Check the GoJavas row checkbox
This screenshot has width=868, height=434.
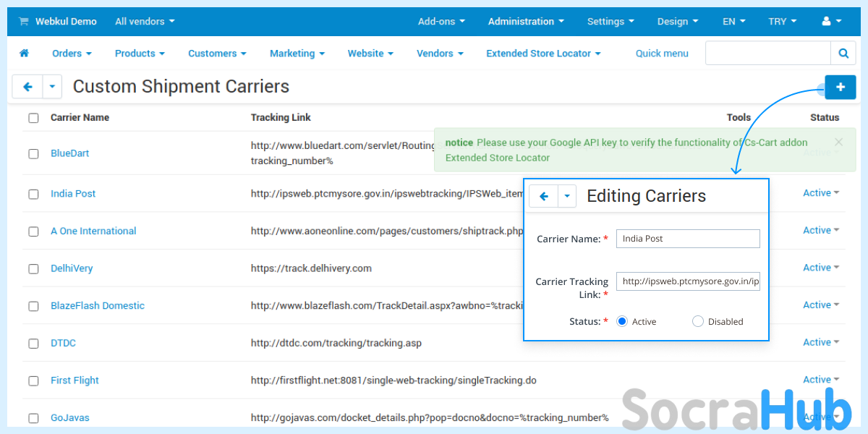(33, 419)
